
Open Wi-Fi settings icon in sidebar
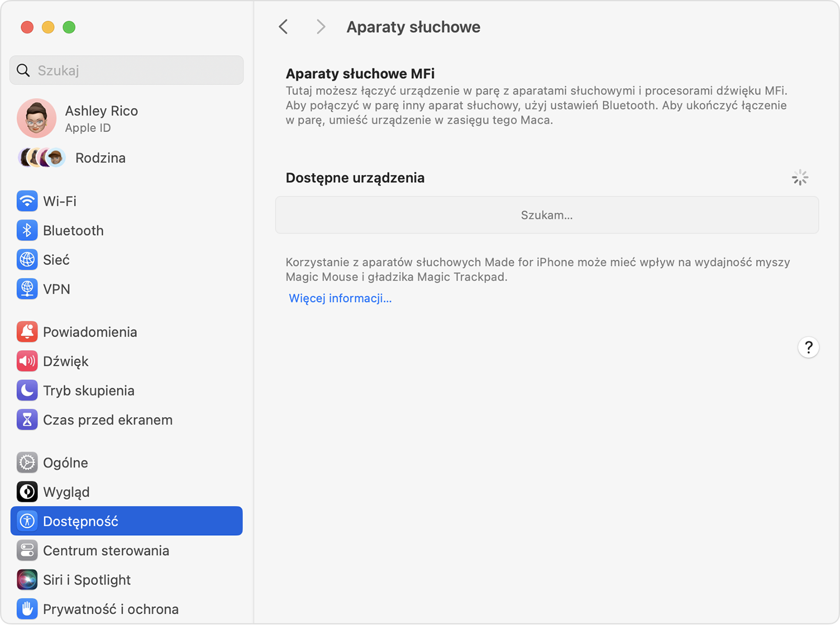click(x=27, y=201)
